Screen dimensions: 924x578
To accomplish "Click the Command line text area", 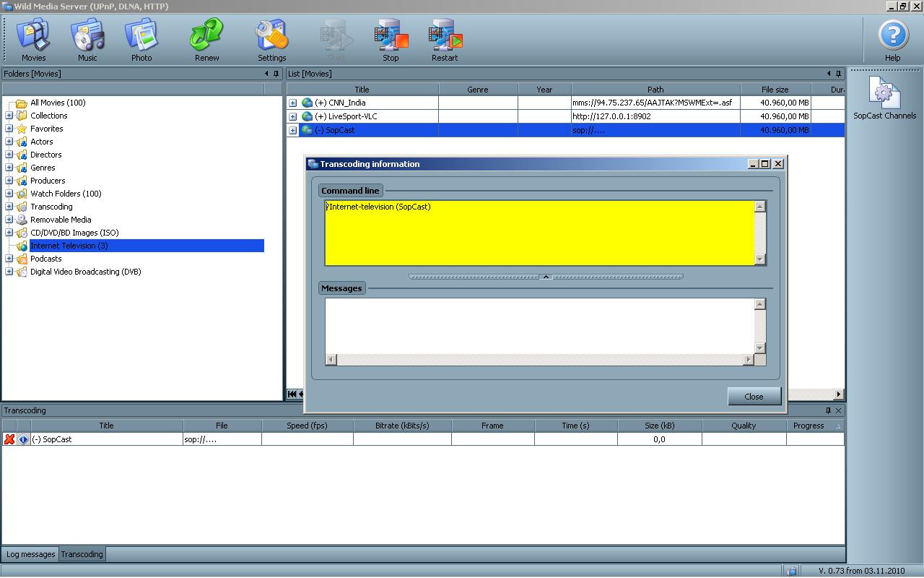I will [539, 233].
